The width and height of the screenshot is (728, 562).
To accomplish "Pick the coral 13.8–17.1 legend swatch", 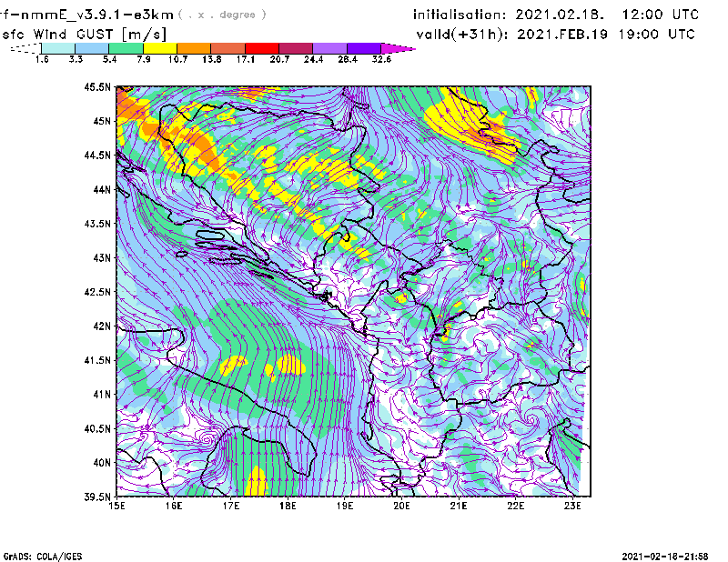I will [228, 48].
